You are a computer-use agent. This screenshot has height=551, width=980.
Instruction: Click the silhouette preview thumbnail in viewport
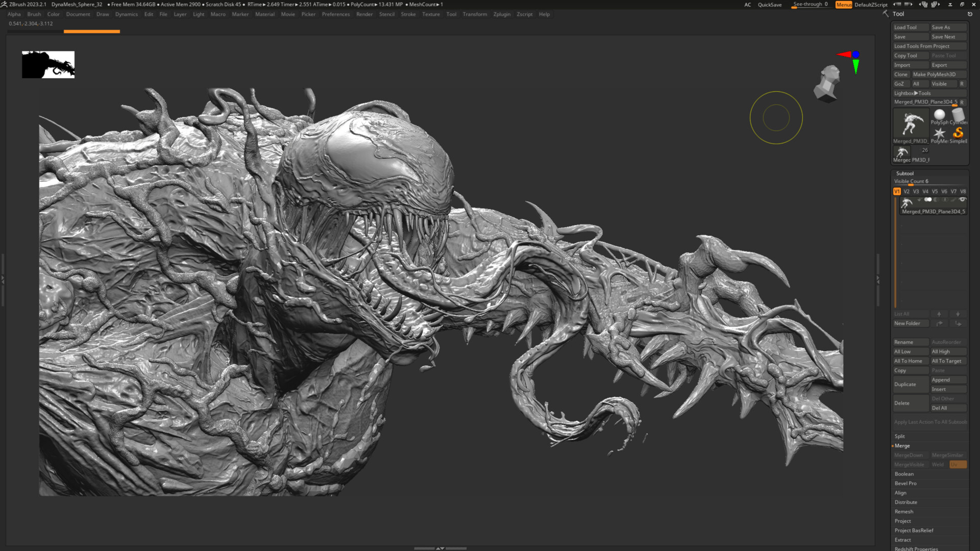pyautogui.click(x=48, y=65)
